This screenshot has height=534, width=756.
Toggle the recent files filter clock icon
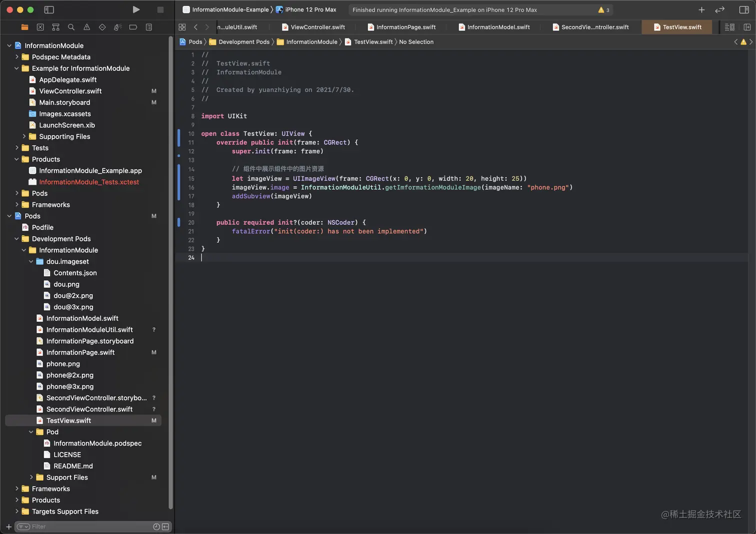tap(156, 527)
